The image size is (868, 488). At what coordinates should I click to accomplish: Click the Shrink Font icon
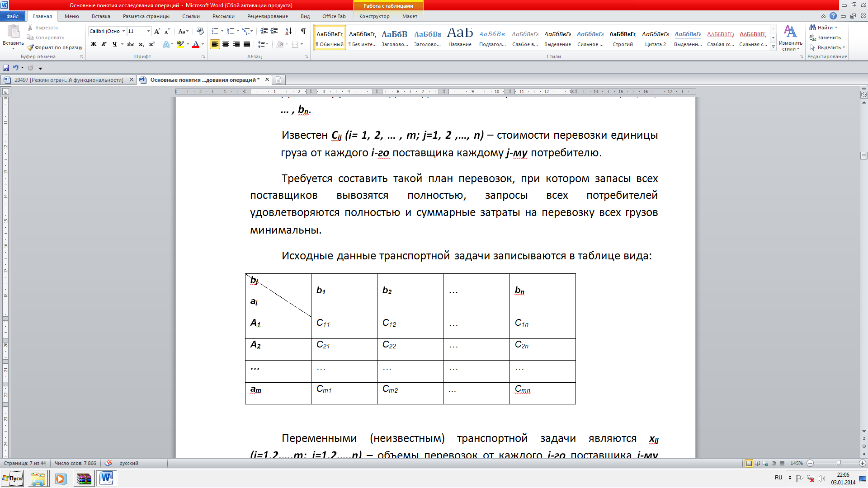(x=167, y=31)
